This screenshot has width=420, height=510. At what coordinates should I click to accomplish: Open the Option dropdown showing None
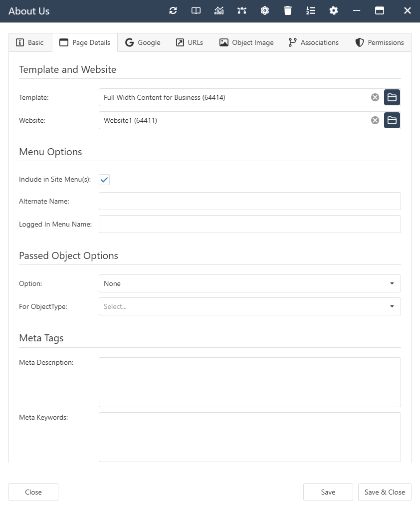[249, 283]
